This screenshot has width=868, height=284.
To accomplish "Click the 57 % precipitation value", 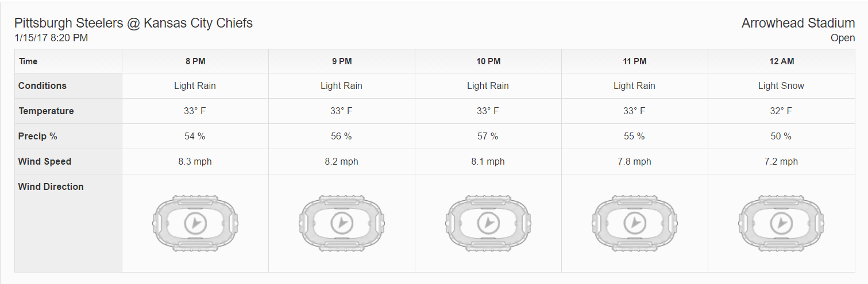I will click(x=488, y=137).
